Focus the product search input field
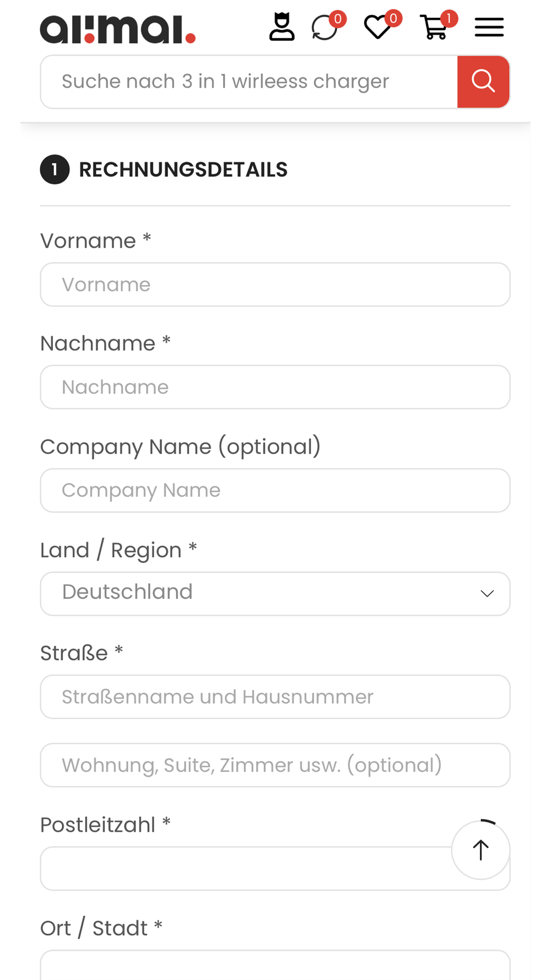This screenshot has width=551, height=980. [x=248, y=82]
